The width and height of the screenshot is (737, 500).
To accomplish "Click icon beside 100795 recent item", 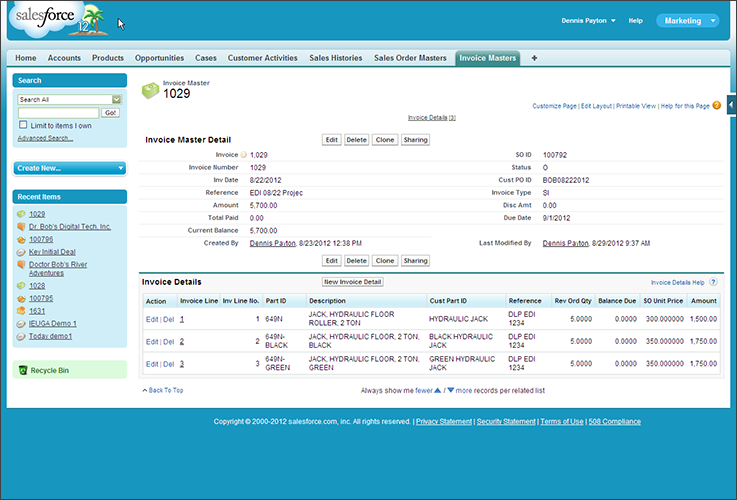I will click(21, 298).
